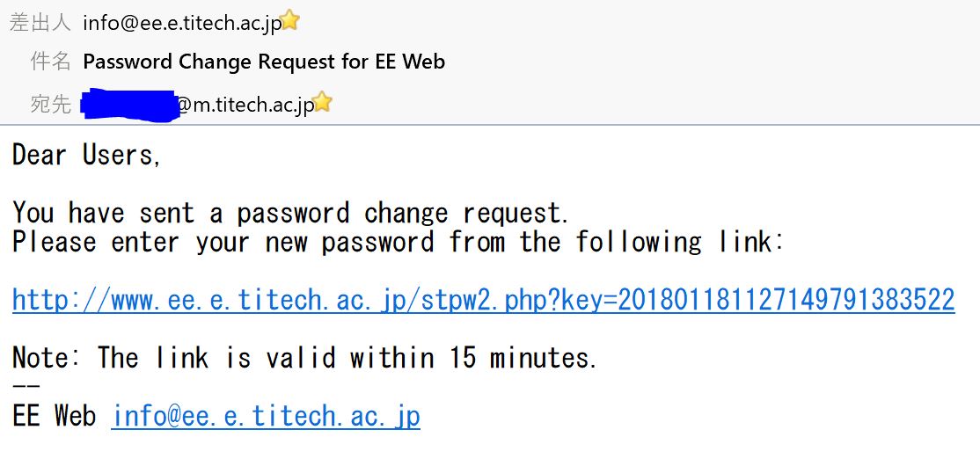This screenshot has width=980, height=459.
Task: Click the 'EE Web' text in signature
Action: tap(54, 416)
